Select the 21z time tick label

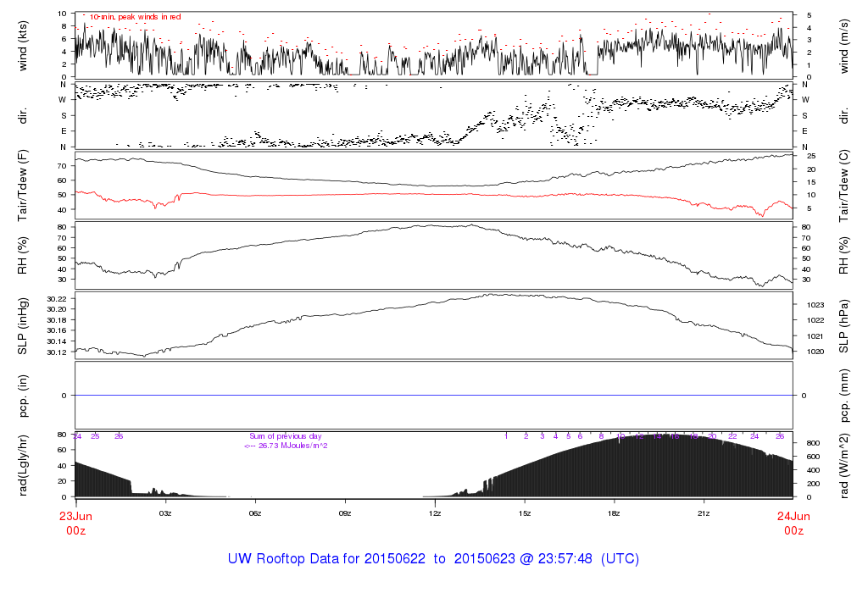(704, 513)
